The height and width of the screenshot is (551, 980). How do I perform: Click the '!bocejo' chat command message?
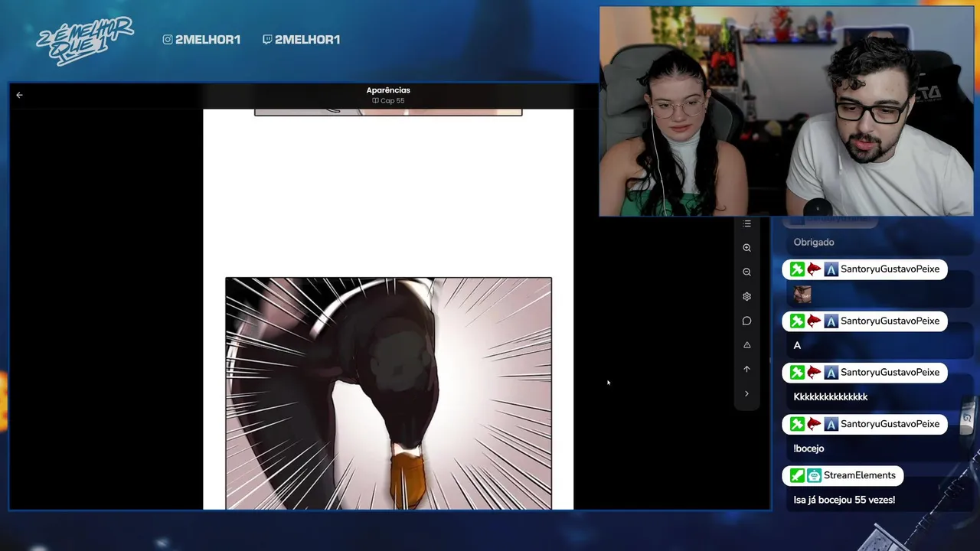[x=808, y=448]
